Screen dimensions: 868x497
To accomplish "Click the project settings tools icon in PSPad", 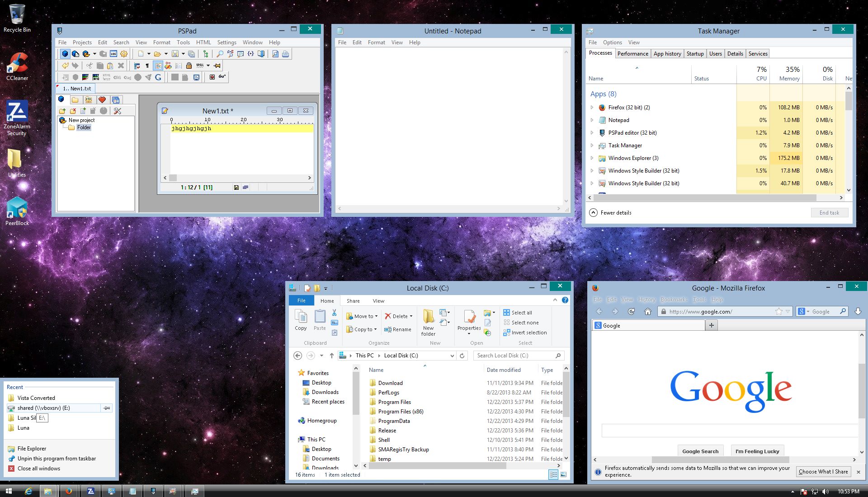I will [x=118, y=111].
